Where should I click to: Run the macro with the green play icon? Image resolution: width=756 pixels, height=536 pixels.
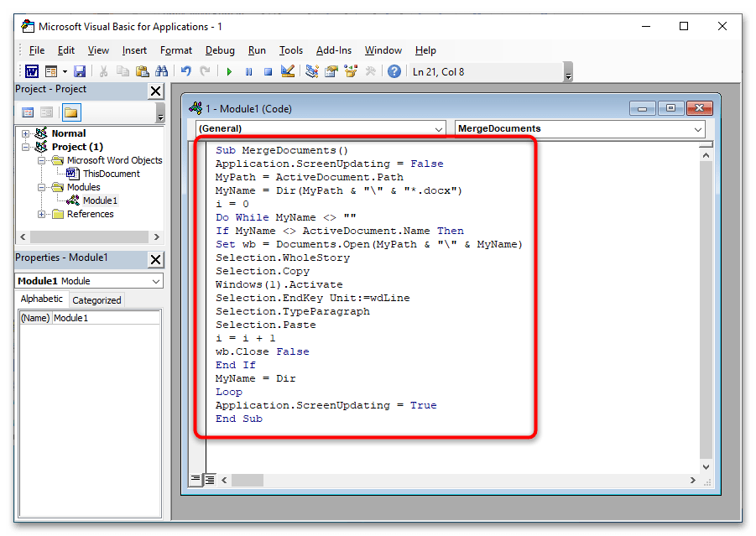[x=229, y=72]
